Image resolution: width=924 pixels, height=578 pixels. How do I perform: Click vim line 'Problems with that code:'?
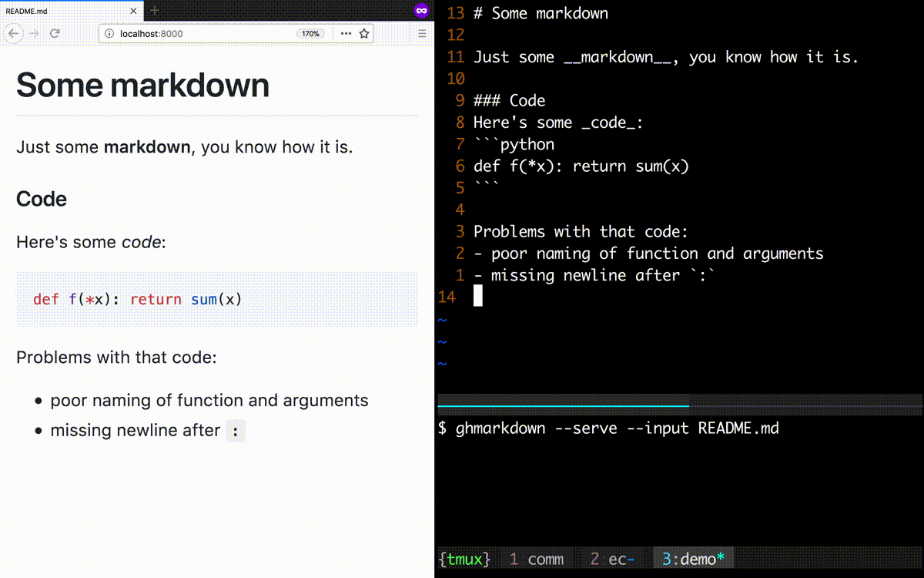[x=581, y=232]
